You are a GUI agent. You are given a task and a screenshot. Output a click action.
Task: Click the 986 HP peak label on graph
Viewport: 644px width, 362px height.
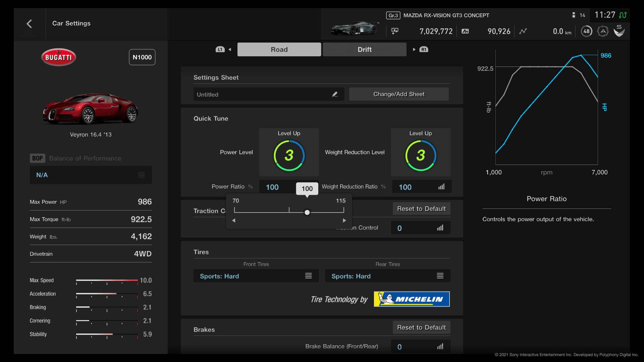606,55
